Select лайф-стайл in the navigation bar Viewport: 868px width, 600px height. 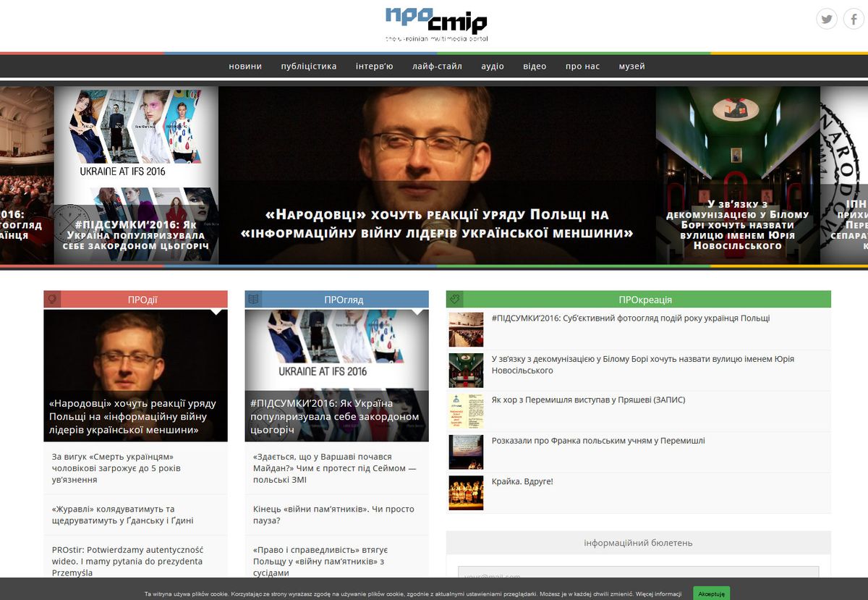pyautogui.click(x=437, y=66)
